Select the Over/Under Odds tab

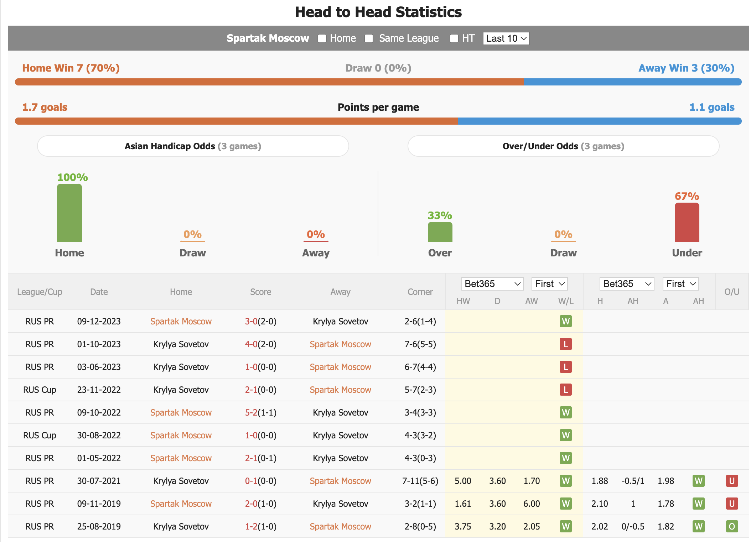pos(563,146)
